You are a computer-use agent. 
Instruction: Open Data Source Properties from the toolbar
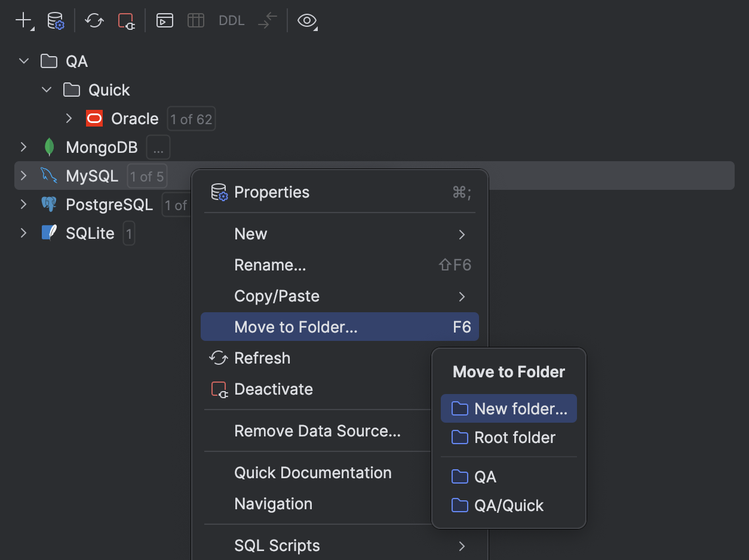[55, 20]
